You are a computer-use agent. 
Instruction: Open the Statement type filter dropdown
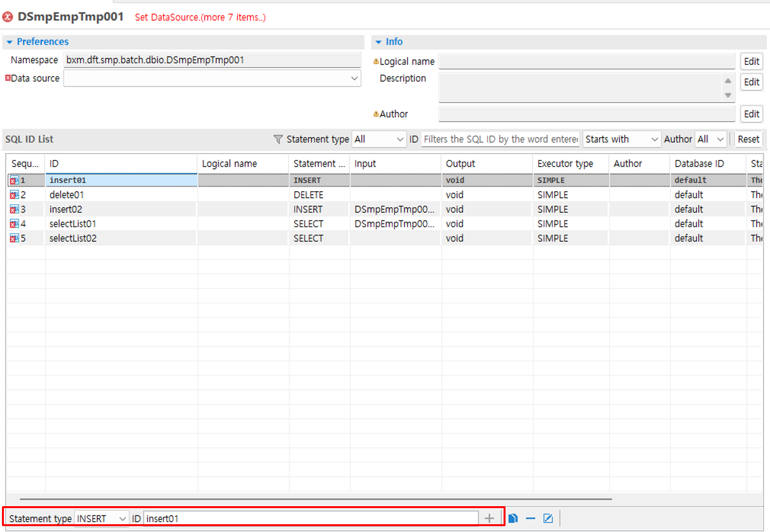click(379, 139)
